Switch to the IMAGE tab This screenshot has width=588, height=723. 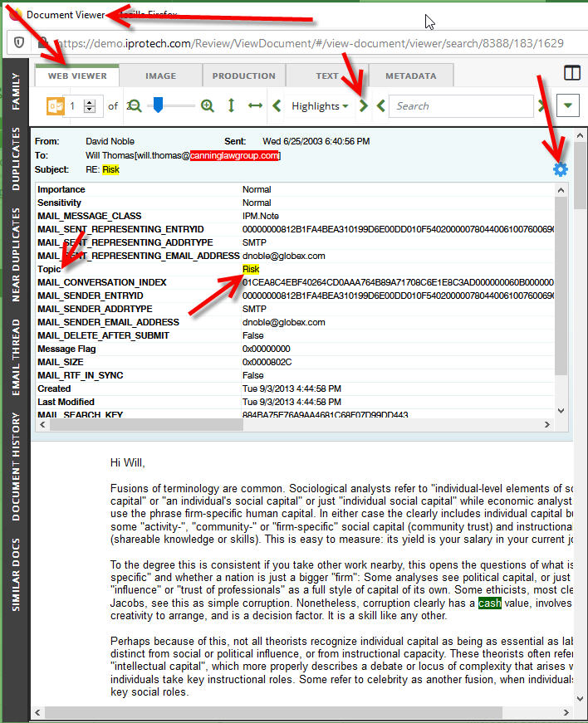(x=160, y=76)
